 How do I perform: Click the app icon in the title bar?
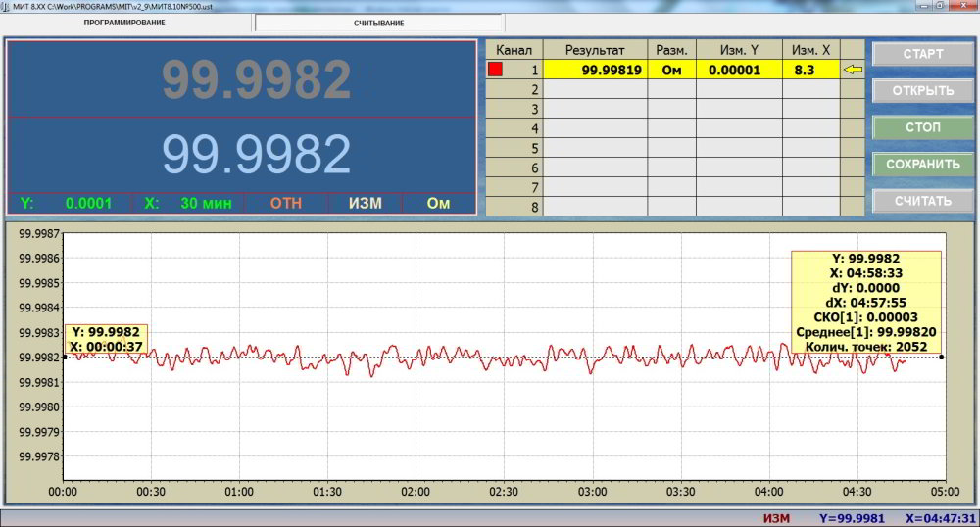pos(5,6)
